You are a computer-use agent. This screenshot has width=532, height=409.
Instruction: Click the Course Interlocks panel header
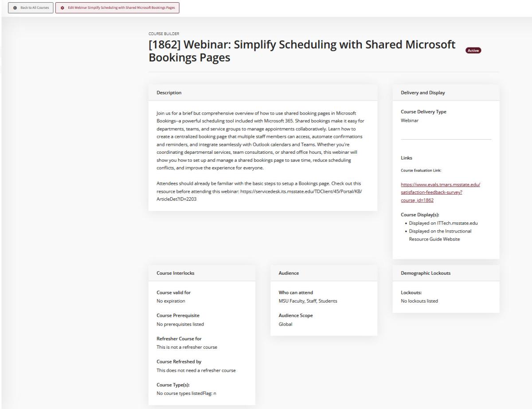tap(202, 273)
